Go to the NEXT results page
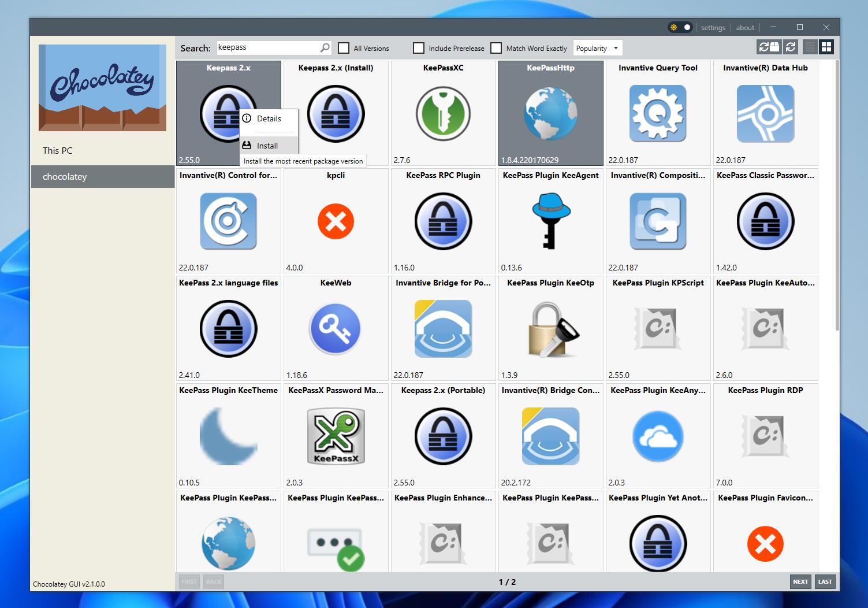 click(800, 581)
